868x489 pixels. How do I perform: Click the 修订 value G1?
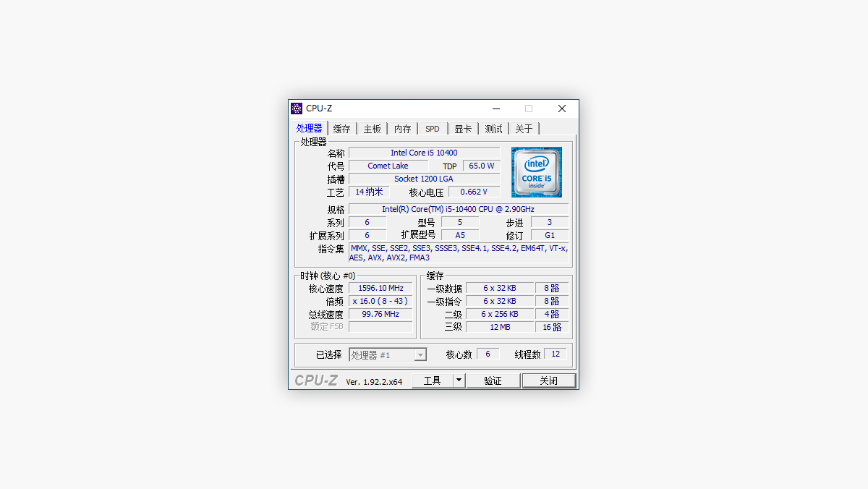550,235
